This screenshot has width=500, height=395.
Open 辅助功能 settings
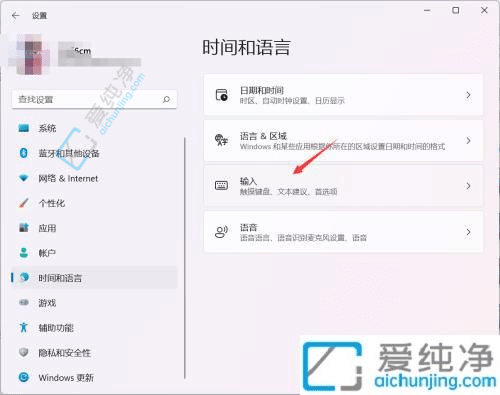(x=94, y=328)
